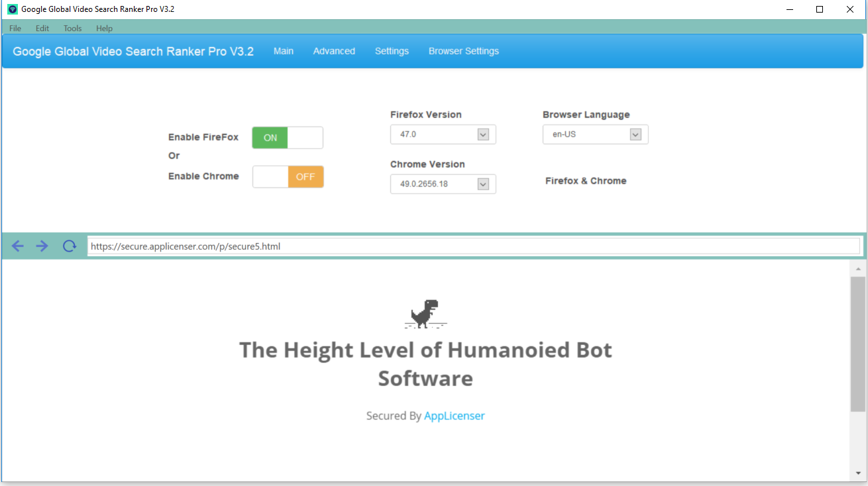
Task: Go to the Browser Settings tab
Action: [x=463, y=51]
